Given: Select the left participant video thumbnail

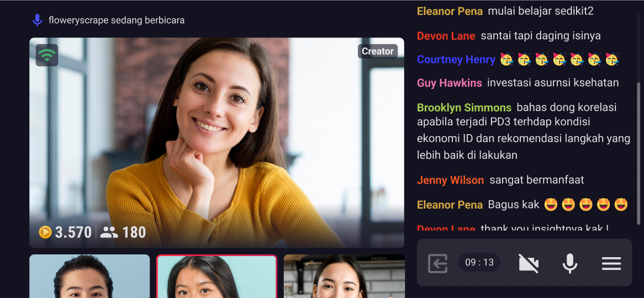Looking at the screenshot, I should (x=89, y=276).
